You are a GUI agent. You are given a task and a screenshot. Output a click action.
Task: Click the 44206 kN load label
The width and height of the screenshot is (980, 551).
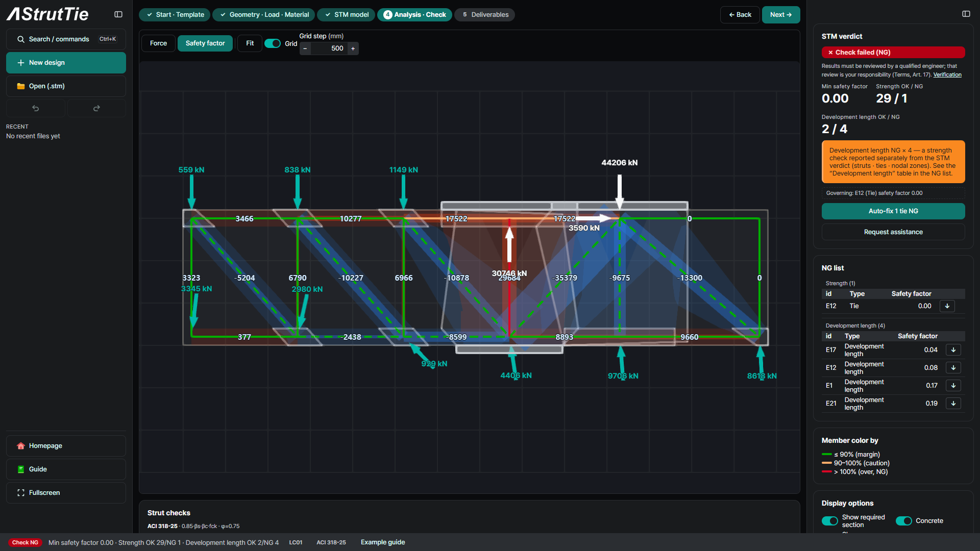click(619, 163)
